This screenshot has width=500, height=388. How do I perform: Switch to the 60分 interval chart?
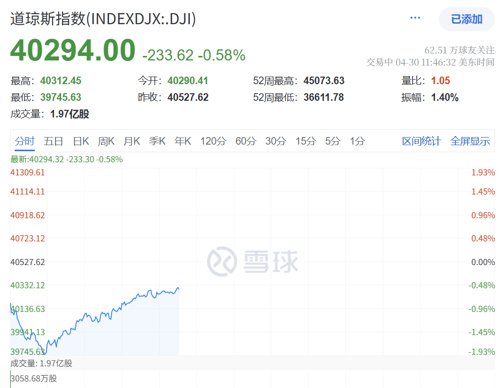(246, 141)
